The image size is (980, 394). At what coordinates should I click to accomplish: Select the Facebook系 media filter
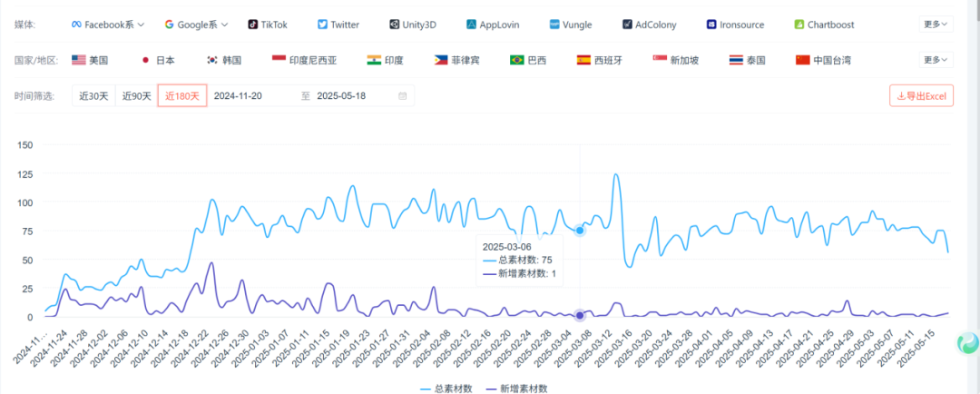pyautogui.click(x=107, y=25)
